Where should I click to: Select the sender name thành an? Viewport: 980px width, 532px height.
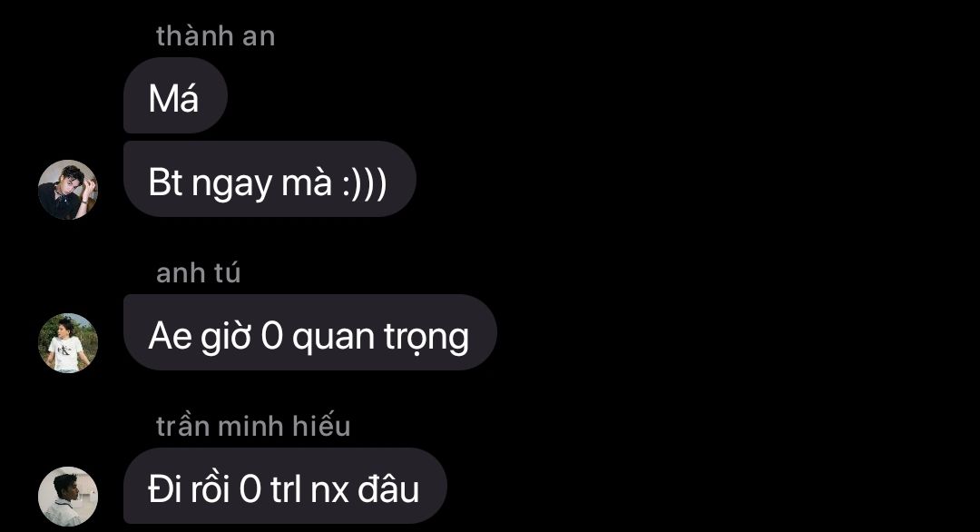pos(216,36)
